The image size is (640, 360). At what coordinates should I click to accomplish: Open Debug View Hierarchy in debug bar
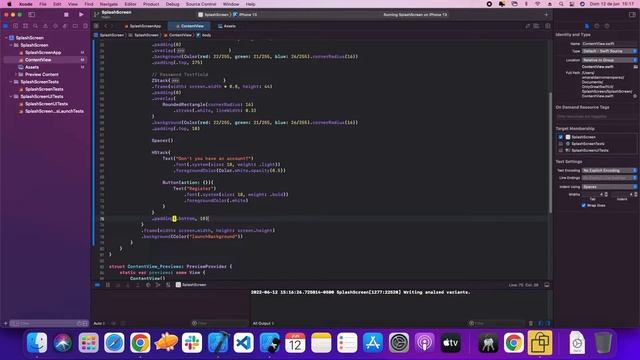click(x=148, y=285)
